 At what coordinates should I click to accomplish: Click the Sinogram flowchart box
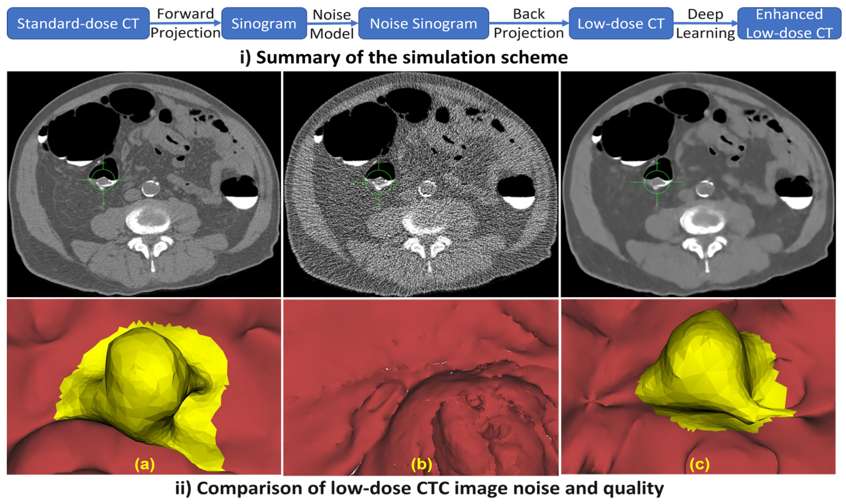[x=264, y=24]
